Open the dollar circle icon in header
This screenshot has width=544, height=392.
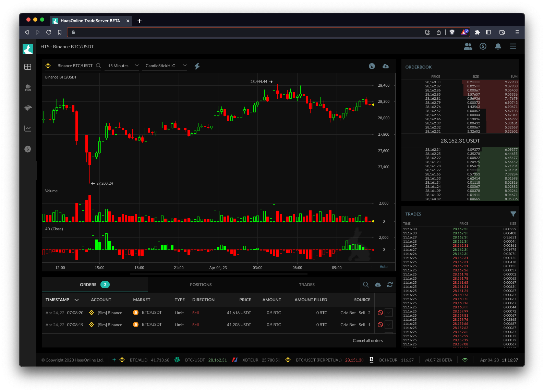click(483, 46)
